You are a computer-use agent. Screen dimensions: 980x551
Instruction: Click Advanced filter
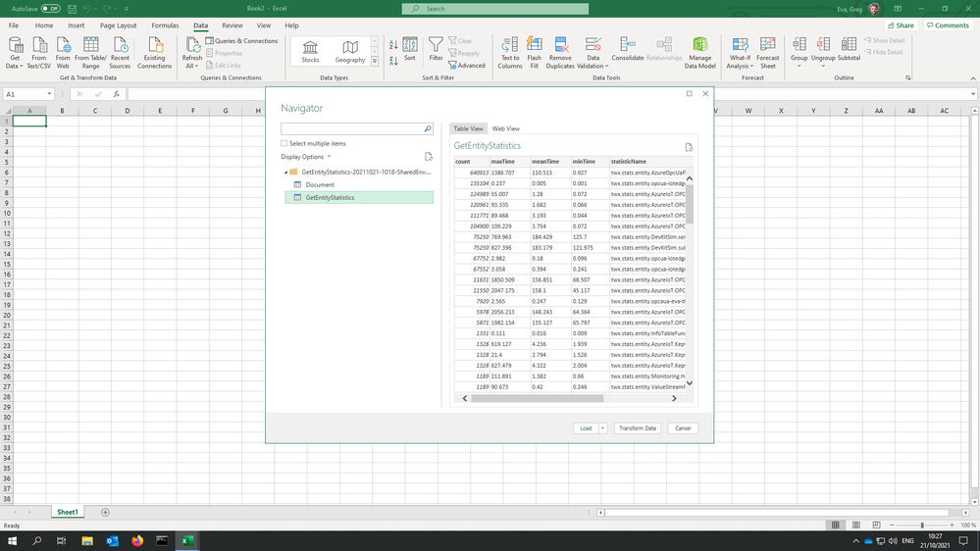point(466,65)
